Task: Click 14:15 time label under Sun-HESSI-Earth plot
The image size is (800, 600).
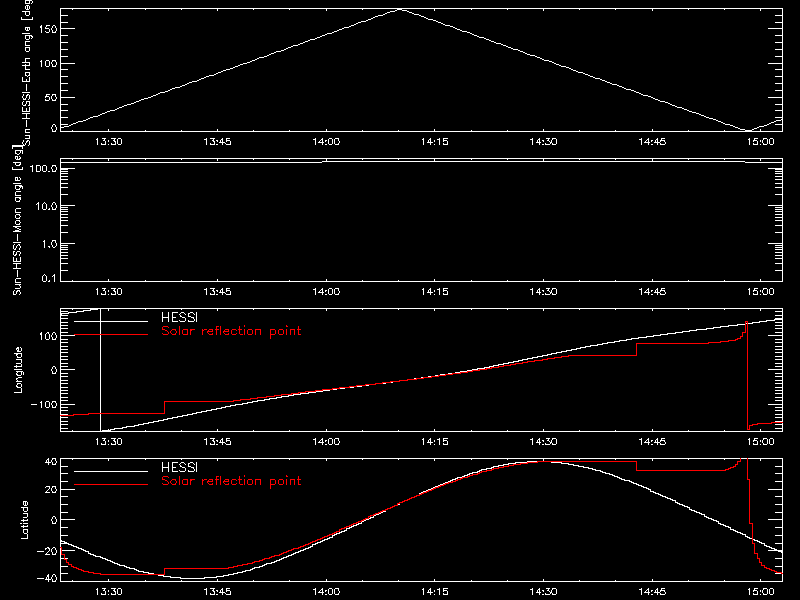Action: click(x=435, y=142)
